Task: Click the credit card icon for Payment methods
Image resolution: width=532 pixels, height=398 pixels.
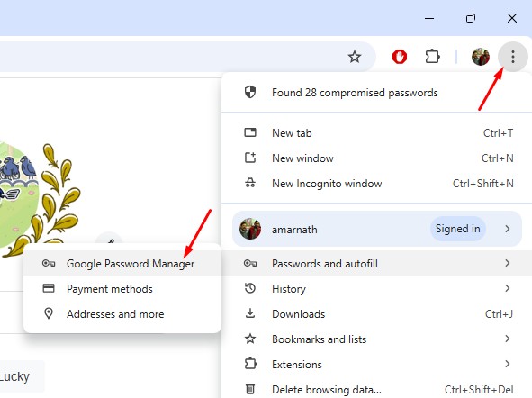Action: pyautogui.click(x=49, y=288)
